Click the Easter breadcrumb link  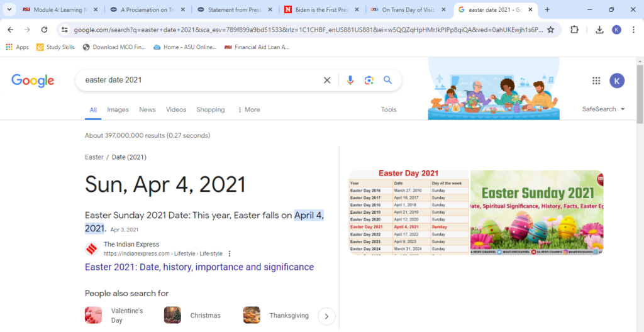(94, 157)
